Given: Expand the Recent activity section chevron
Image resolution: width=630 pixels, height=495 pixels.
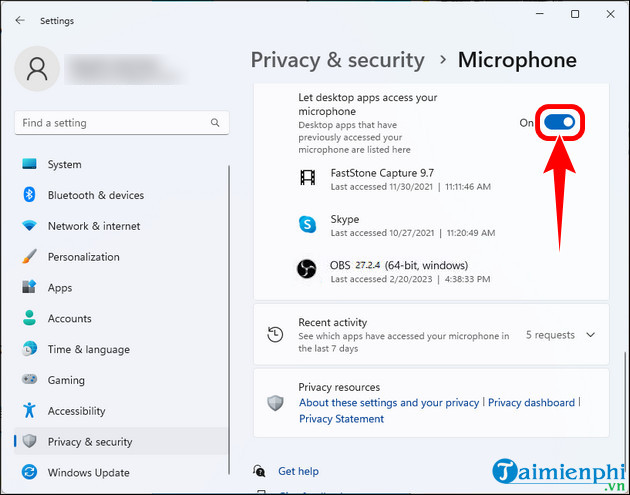Looking at the screenshot, I should tap(590, 335).
